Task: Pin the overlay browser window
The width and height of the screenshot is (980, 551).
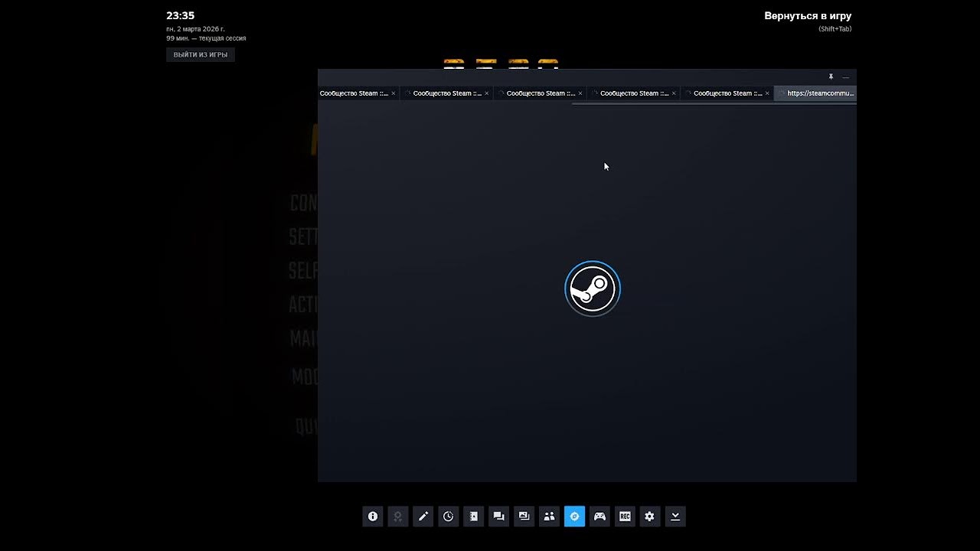Action: (831, 77)
